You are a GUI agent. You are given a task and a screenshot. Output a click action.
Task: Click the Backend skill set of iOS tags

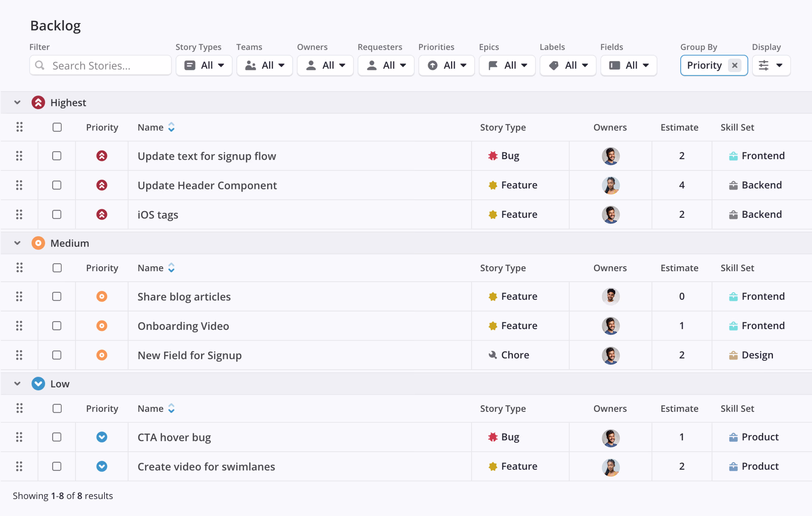[755, 215]
